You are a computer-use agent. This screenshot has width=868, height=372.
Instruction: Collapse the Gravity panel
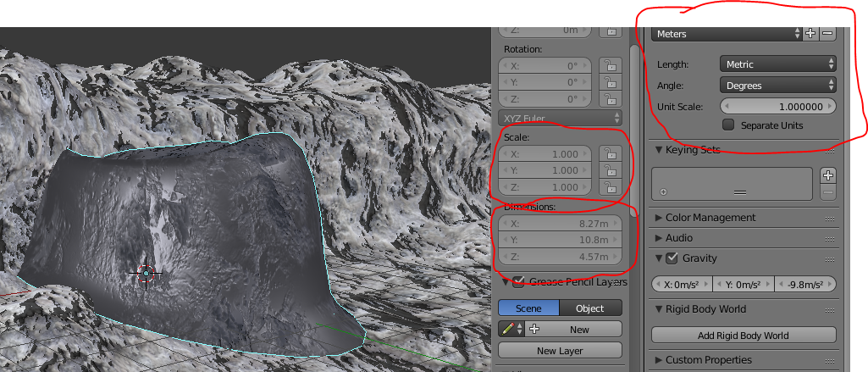(659, 258)
